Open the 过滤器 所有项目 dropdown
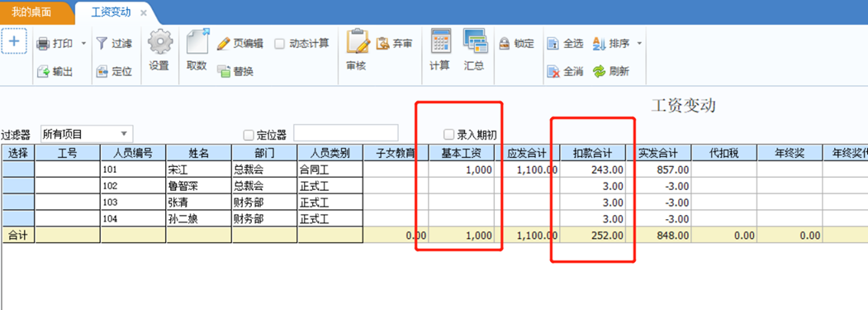The width and height of the screenshot is (868, 310). click(x=87, y=134)
